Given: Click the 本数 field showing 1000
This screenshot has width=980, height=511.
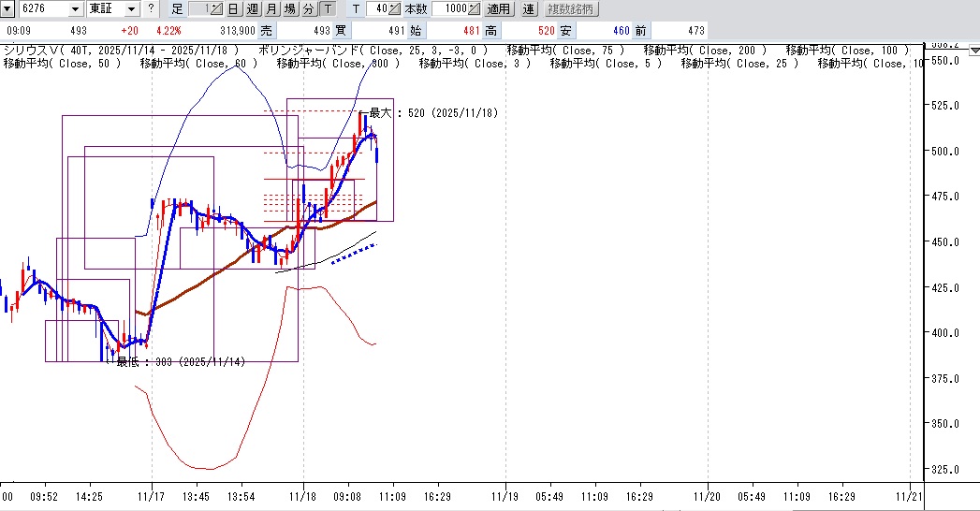Looking at the screenshot, I should pyautogui.click(x=450, y=8).
